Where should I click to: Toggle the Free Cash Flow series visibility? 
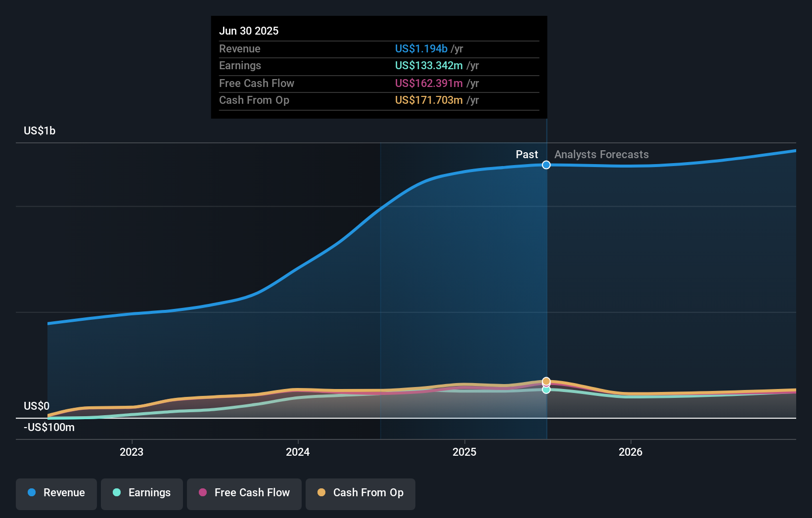[244, 494]
